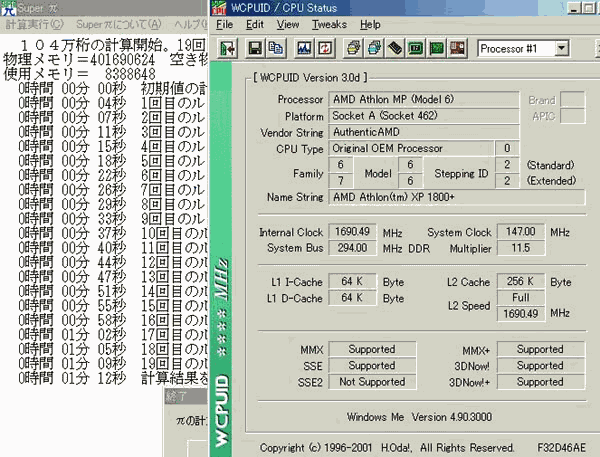Open Superπについて(A) menu in Super π
Viewport: 600px width, 457px height.
(119, 24)
